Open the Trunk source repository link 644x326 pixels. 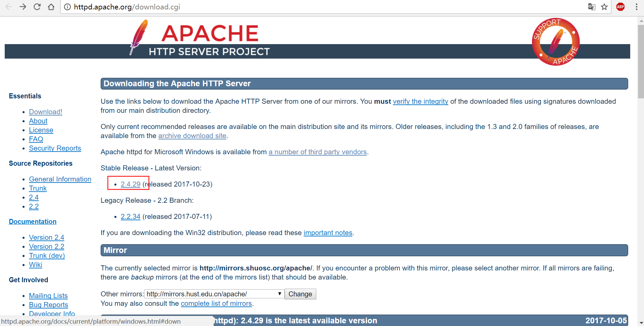point(38,188)
